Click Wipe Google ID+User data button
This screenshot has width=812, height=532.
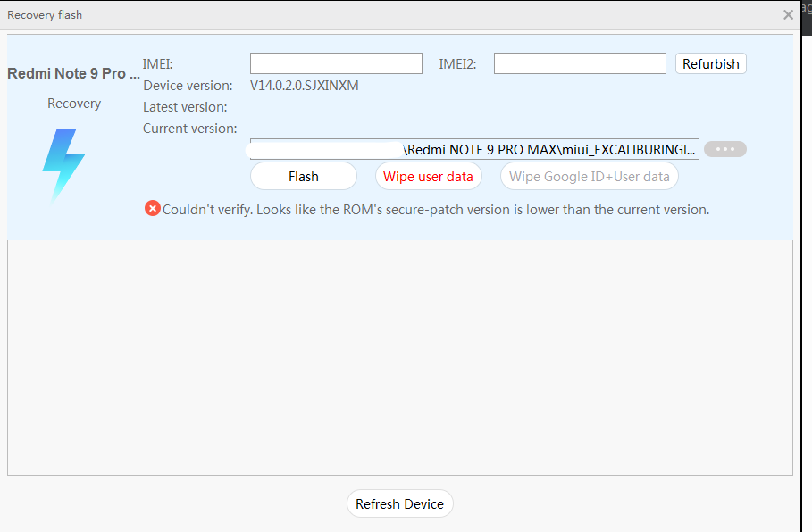590,177
